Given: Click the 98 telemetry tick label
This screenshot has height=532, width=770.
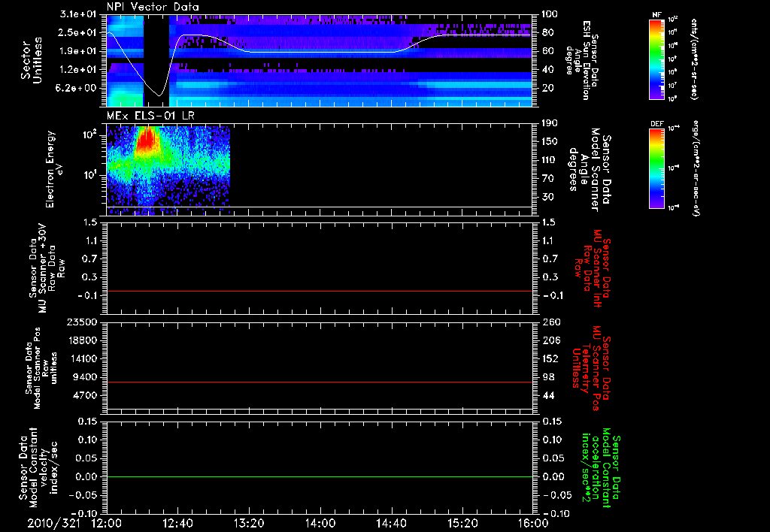Looking at the screenshot, I should [547, 377].
